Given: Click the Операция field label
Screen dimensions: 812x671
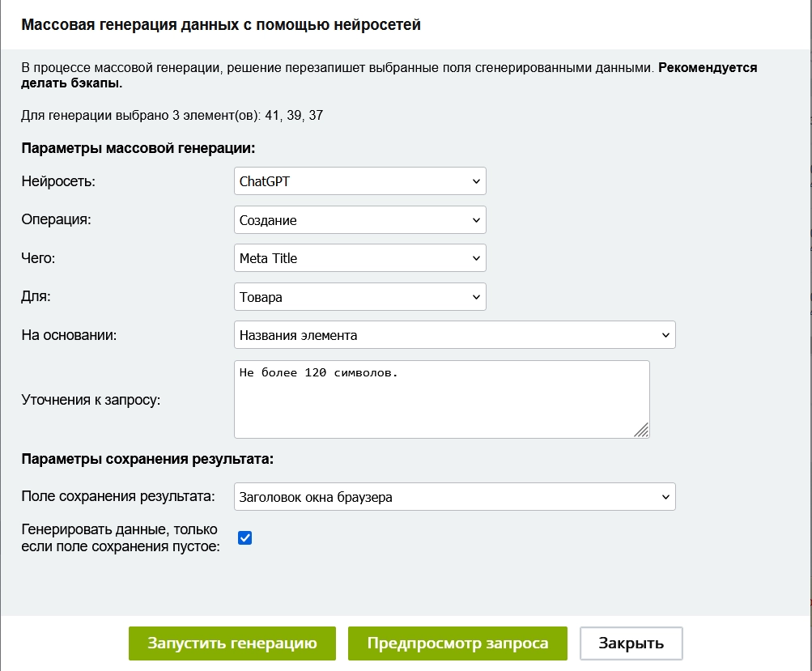Looking at the screenshot, I should tap(57, 220).
